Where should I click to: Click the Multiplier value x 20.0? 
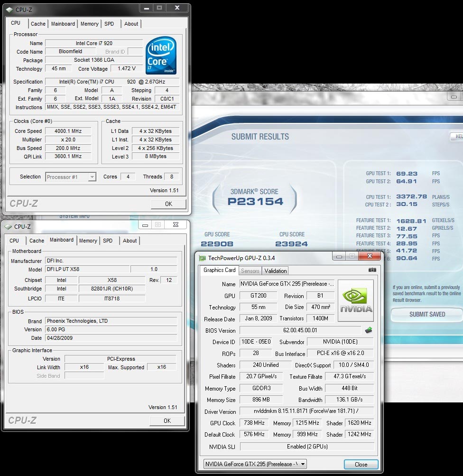pyautogui.click(x=68, y=140)
